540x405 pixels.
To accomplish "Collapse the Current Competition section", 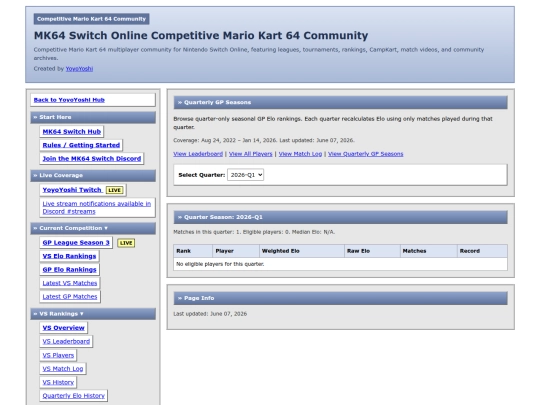I will [x=93, y=228].
